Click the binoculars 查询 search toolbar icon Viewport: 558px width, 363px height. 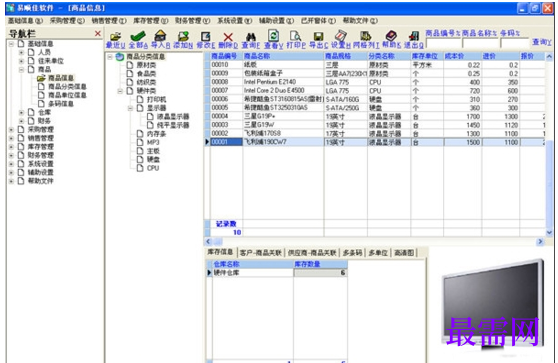pos(251,36)
